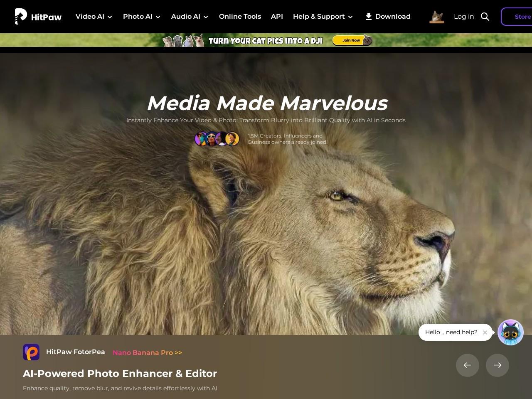Click the Download arrow icon

[368, 17]
